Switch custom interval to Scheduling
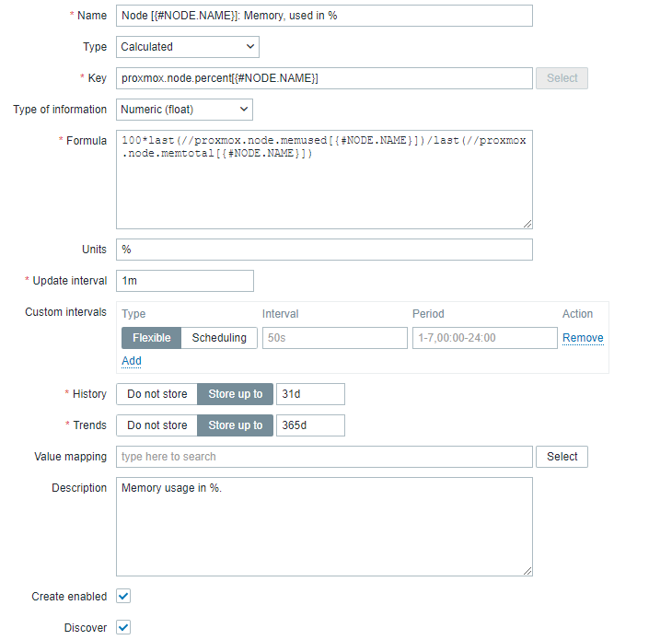The image size is (672, 640). (x=219, y=338)
